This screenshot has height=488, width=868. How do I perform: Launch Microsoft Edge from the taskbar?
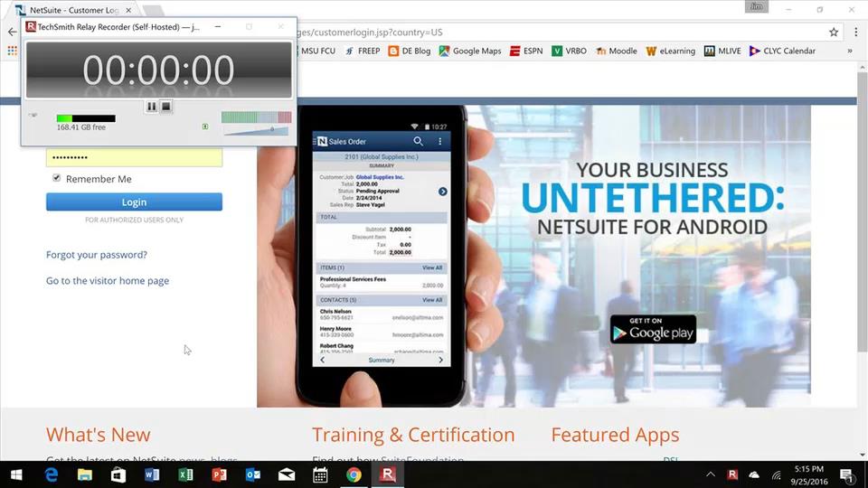(x=52, y=474)
